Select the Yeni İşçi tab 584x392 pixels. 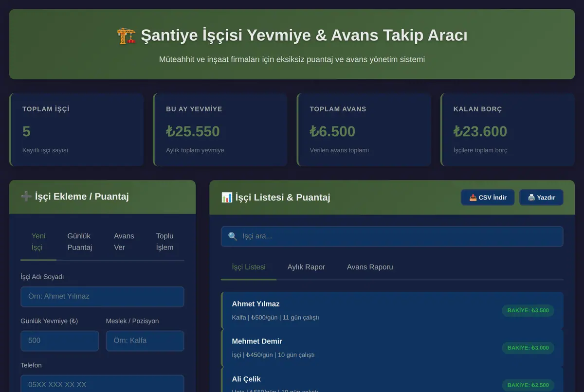coord(38,242)
